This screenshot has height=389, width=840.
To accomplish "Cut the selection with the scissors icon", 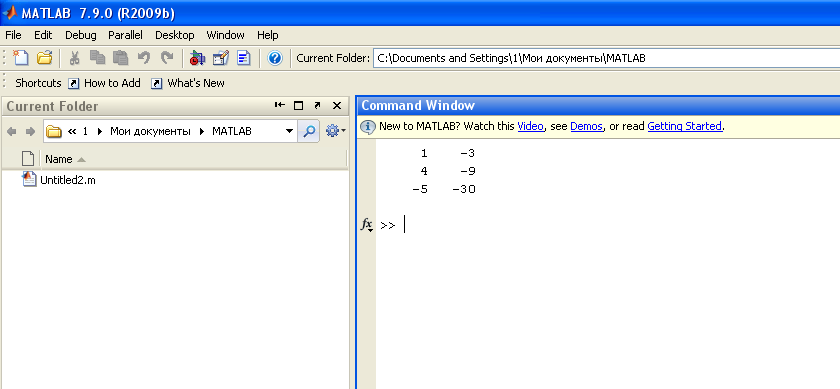I will (x=74, y=58).
